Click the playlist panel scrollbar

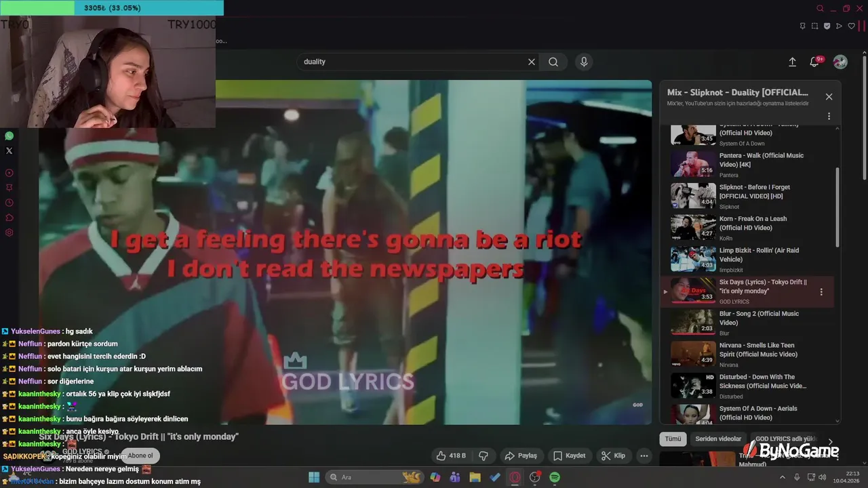pos(837,207)
